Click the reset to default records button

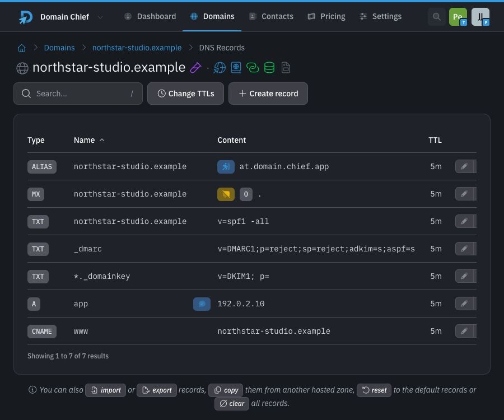(374, 390)
